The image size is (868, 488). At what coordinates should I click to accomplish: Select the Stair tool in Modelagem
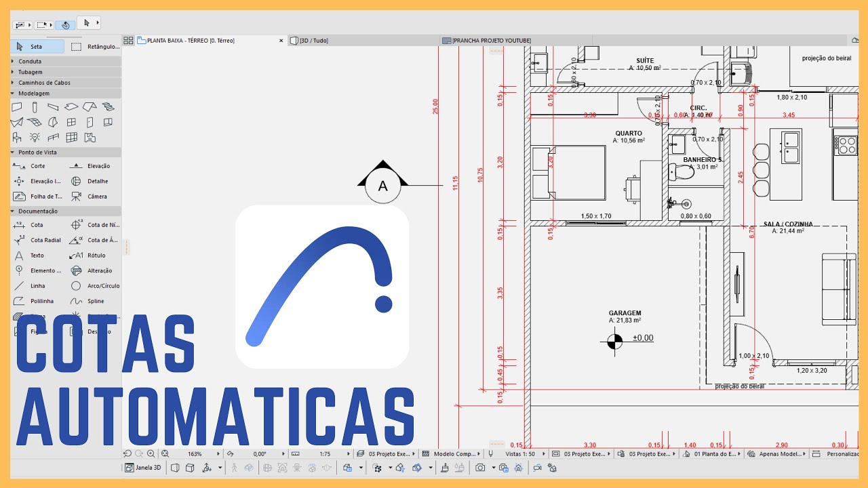coord(108,107)
